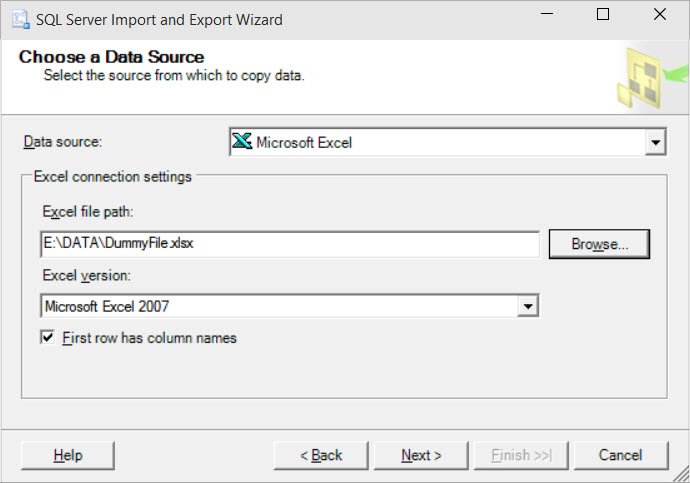Uncheck First row has column names

[x=47, y=338]
